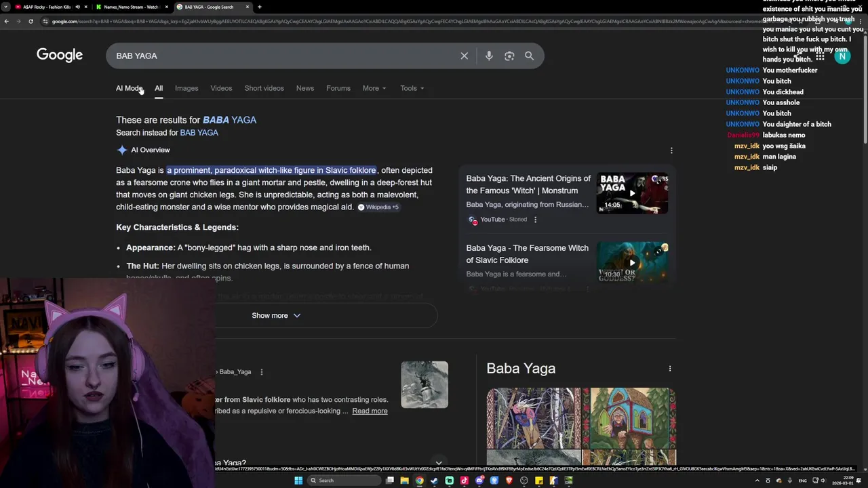Expand AI Overview with Show more

pos(276,316)
